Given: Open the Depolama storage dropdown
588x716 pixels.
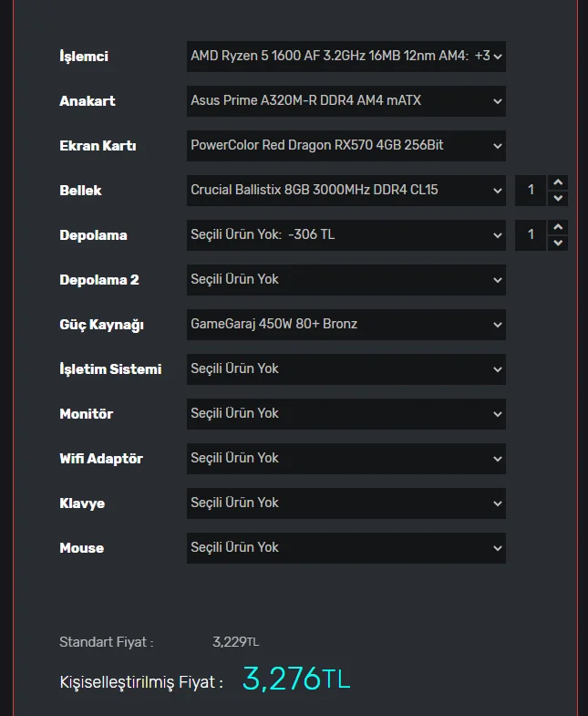Looking at the screenshot, I should [x=346, y=234].
